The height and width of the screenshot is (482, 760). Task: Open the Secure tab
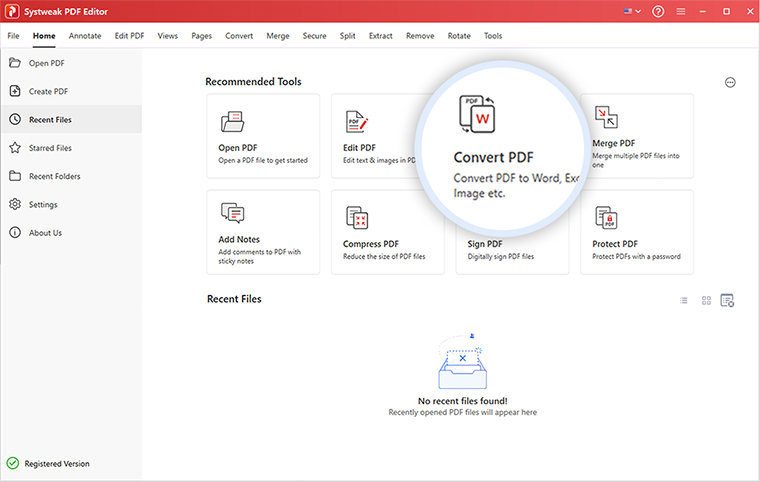pos(315,36)
